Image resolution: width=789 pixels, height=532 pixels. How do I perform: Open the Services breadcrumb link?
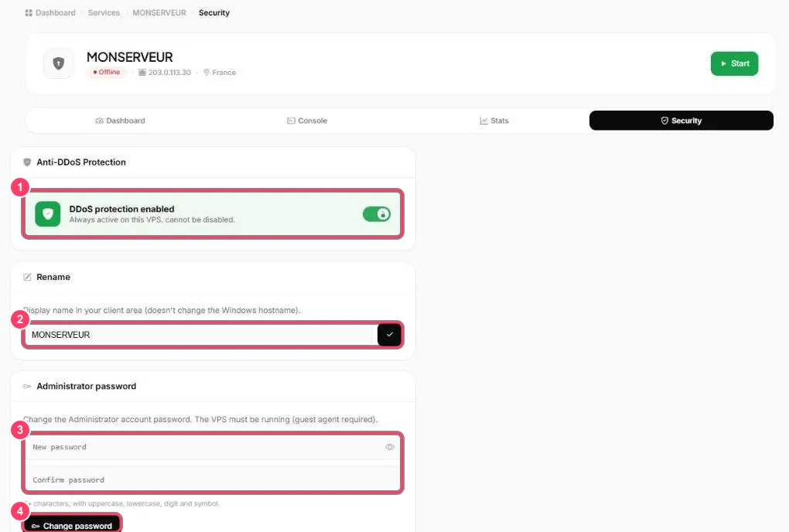pyautogui.click(x=104, y=12)
